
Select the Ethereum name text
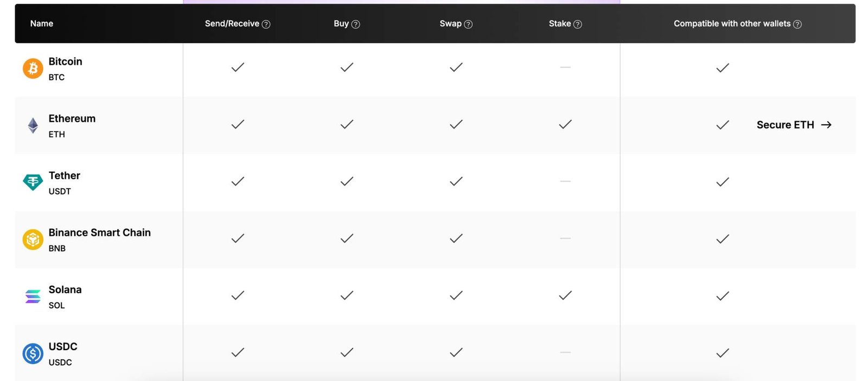coord(72,118)
